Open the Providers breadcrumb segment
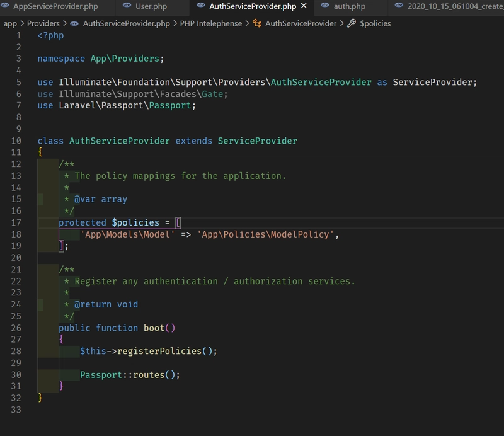 43,23
